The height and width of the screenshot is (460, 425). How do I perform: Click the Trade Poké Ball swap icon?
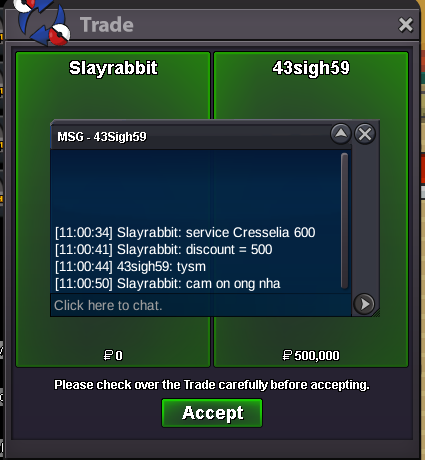[x=42, y=23]
